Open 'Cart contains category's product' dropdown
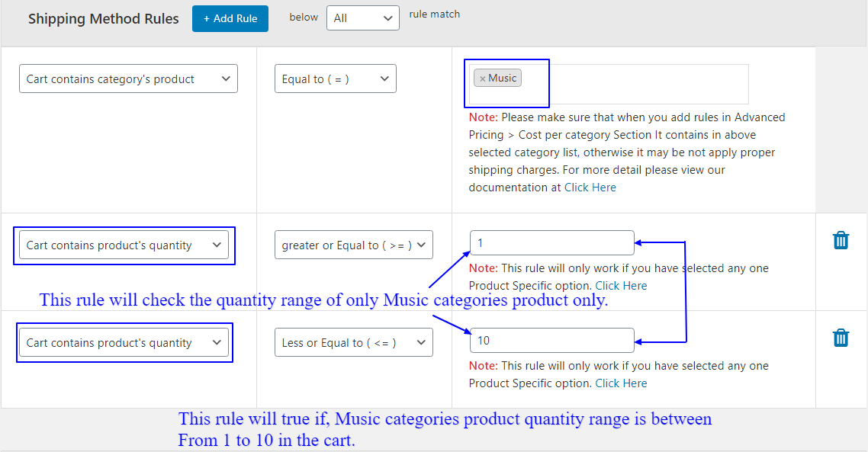 (x=128, y=79)
